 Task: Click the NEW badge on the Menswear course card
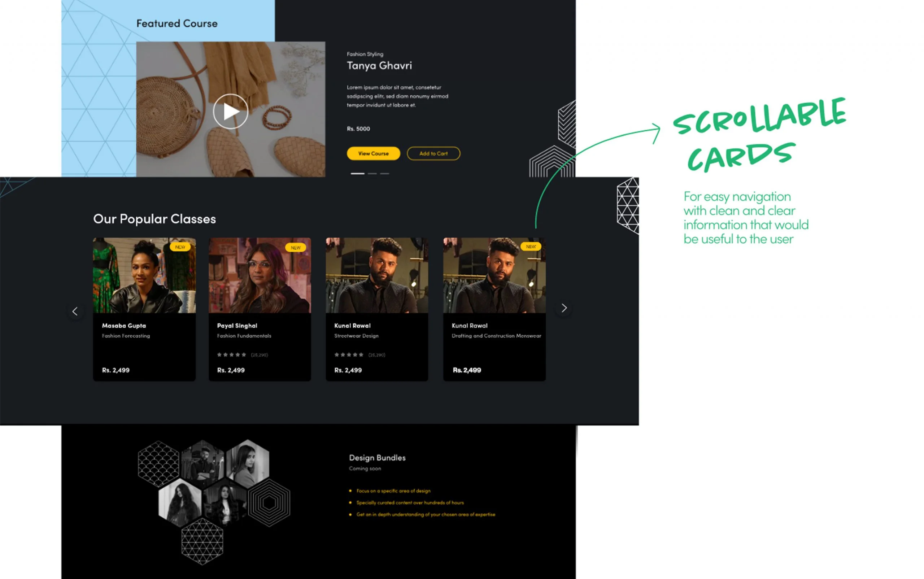pos(531,246)
